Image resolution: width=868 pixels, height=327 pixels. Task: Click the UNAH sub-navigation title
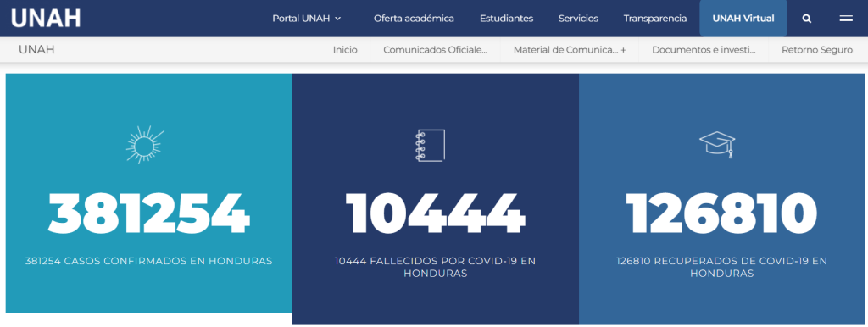tap(36, 50)
